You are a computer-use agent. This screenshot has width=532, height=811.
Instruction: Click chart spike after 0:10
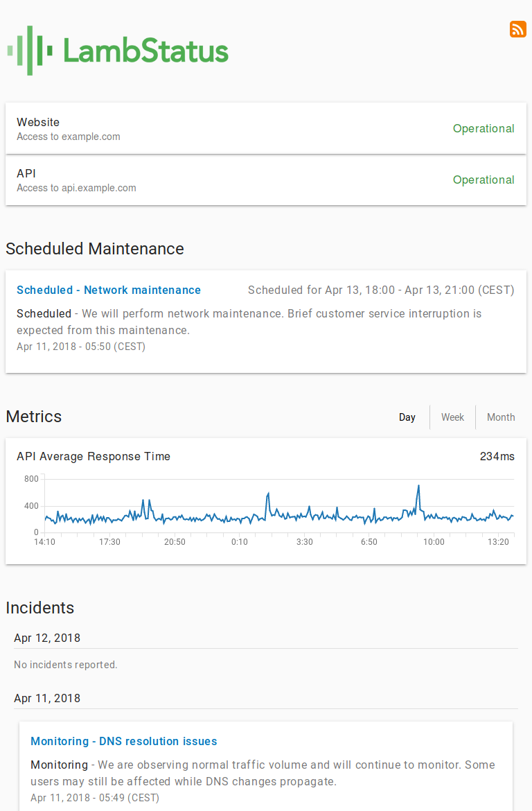268,494
